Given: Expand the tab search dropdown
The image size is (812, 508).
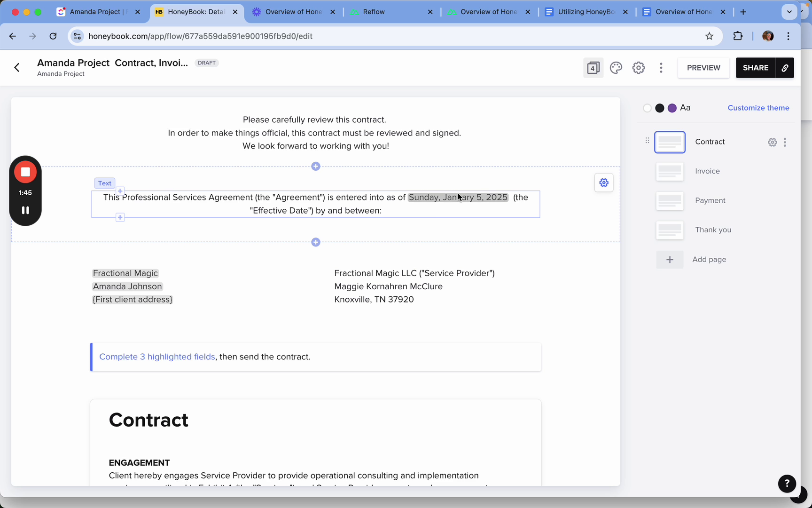Looking at the screenshot, I should coord(789,12).
